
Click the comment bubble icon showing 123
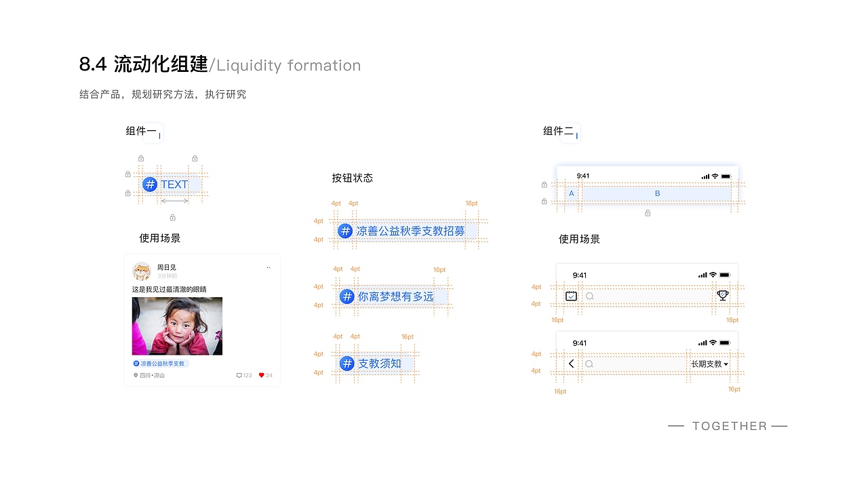pyautogui.click(x=239, y=374)
